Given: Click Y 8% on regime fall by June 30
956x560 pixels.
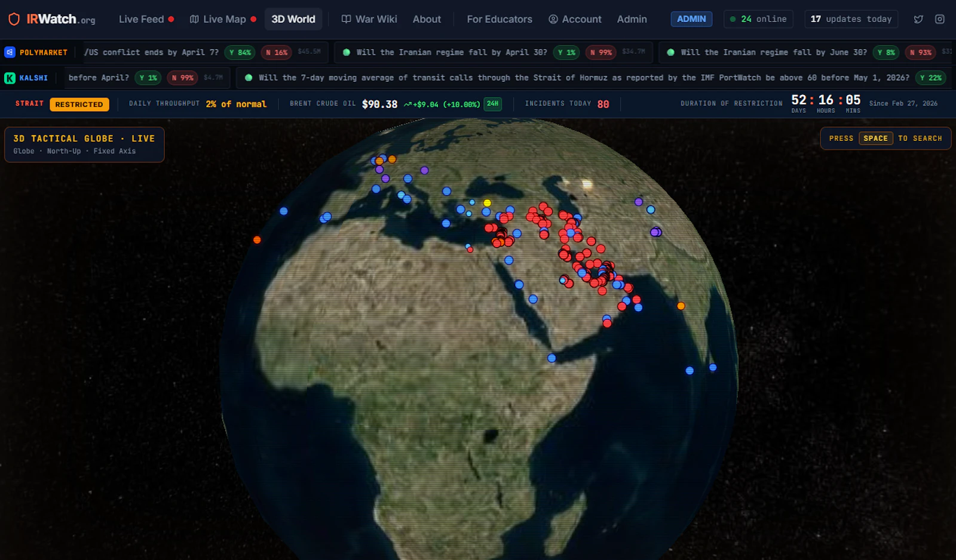Looking at the screenshot, I should click(886, 53).
